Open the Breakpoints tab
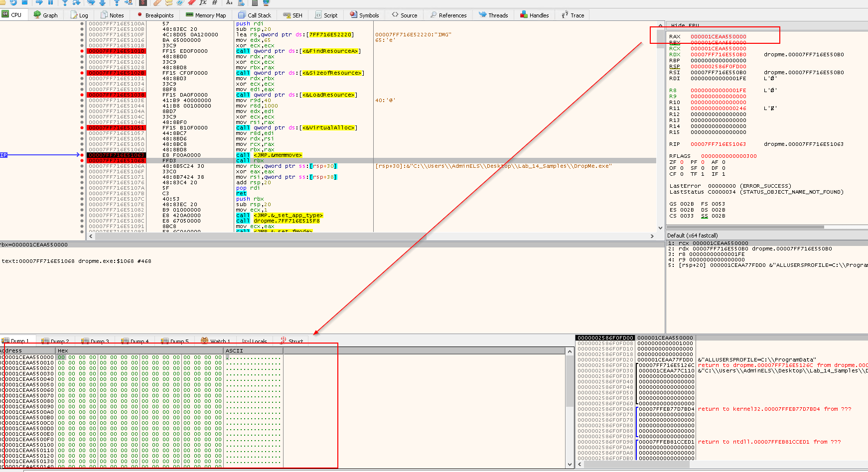The image size is (868, 472). (x=155, y=15)
